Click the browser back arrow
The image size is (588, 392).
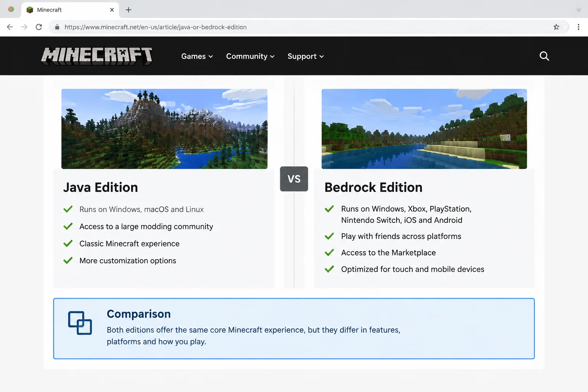click(x=10, y=27)
